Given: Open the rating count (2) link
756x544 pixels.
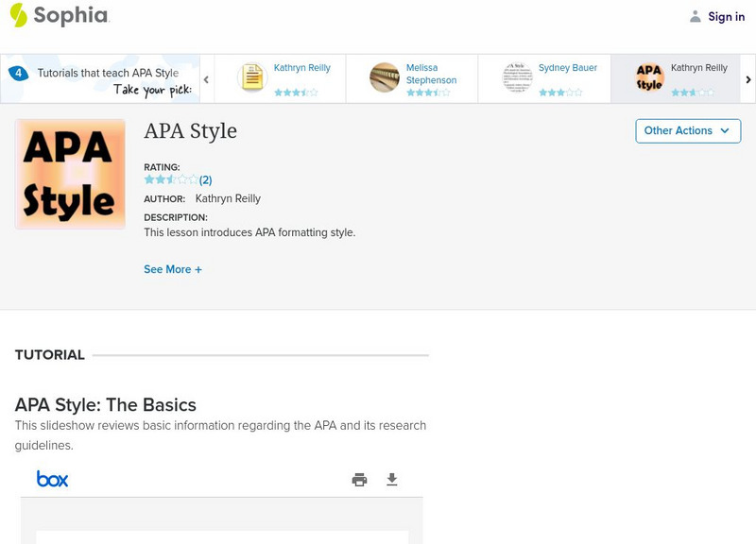Looking at the screenshot, I should click(205, 179).
